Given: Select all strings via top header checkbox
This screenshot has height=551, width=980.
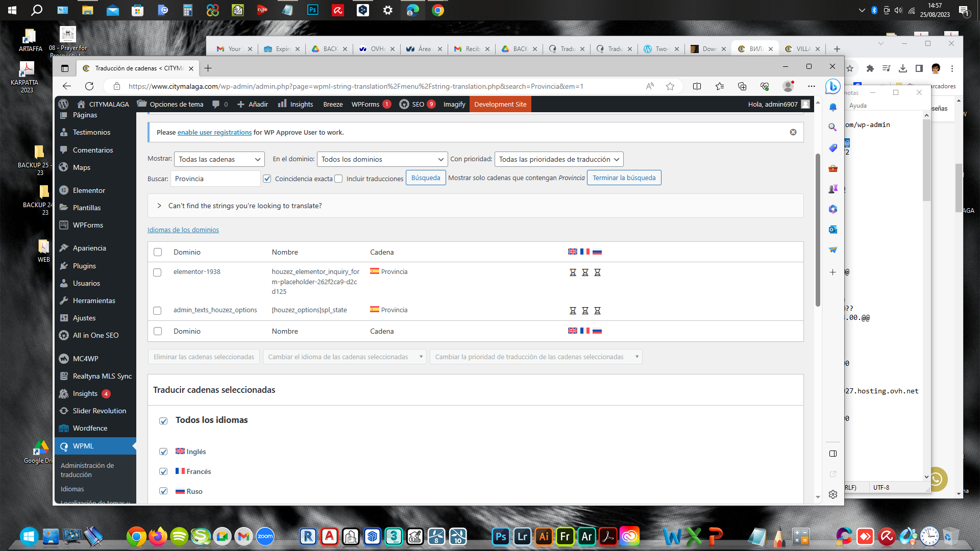Looking at the screenshot, I should coord(158,252).
